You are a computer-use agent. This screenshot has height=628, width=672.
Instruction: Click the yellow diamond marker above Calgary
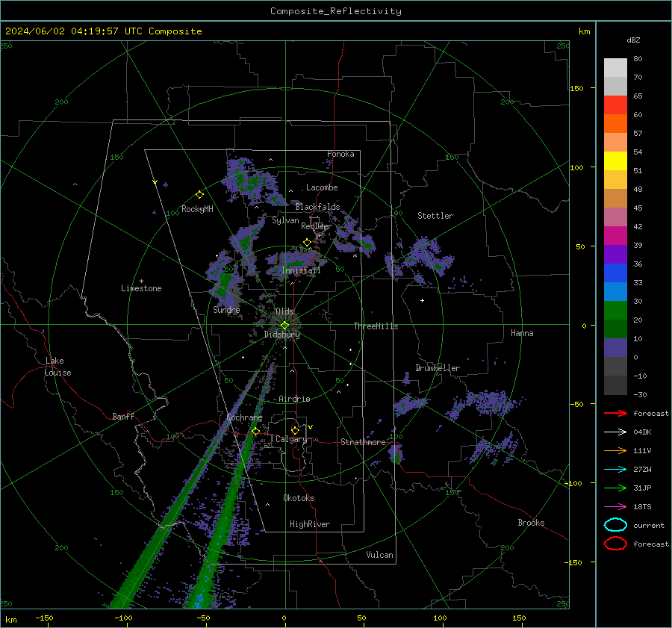[295, 430]
